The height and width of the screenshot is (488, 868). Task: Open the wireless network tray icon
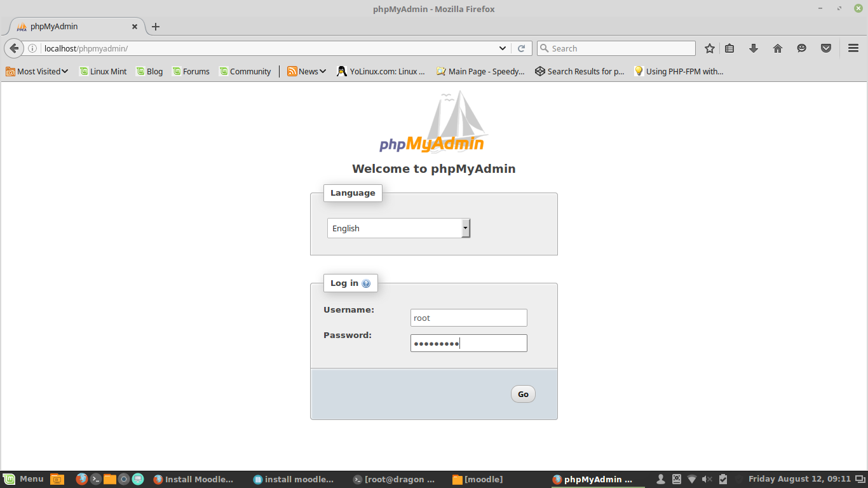(692, 479)
